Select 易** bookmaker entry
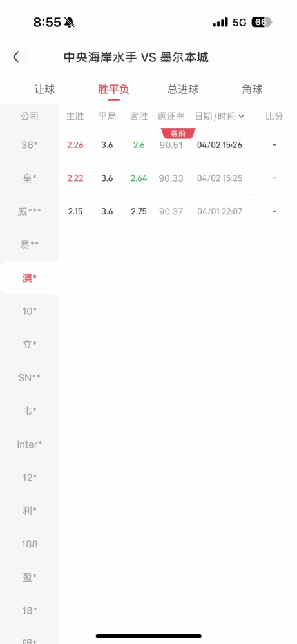 pos(30,245)
